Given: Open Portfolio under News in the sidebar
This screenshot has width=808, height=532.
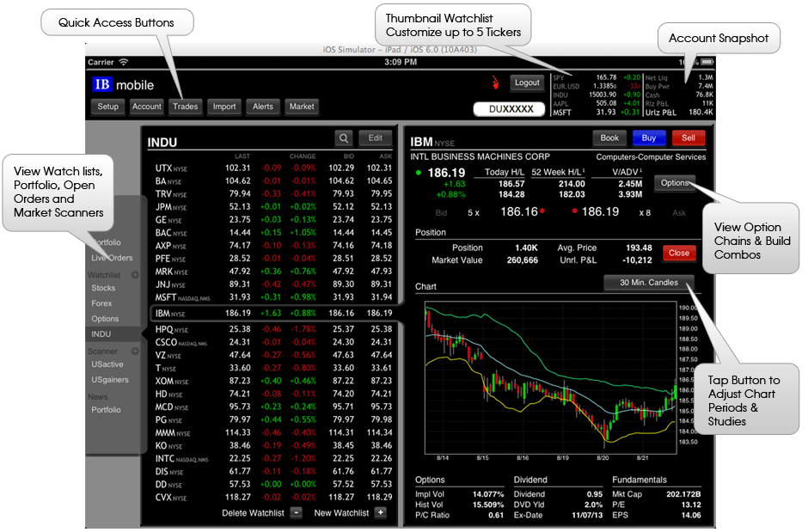Looking at the screenshot, I should pyautogui.click(x=106, y=410).
